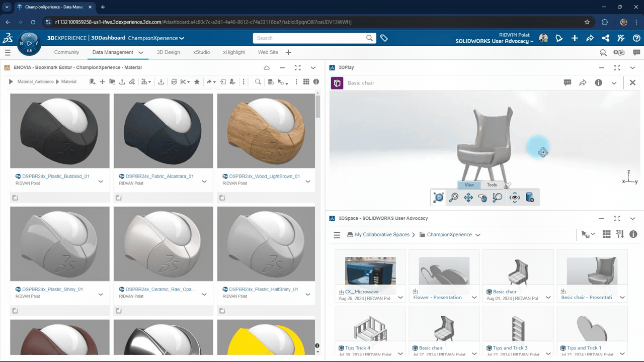This screenshot has width=644, height=362.
Task: Open the CX_Microwave thumbnail in 3DSpace
Action: pos(370,271)
